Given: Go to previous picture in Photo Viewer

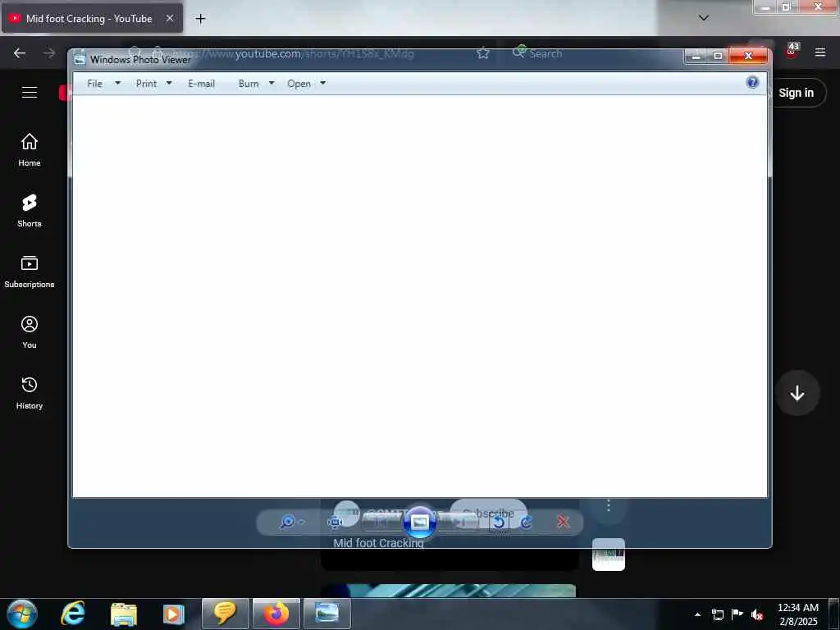Looking at the screenshot, I should click(381, 522).
